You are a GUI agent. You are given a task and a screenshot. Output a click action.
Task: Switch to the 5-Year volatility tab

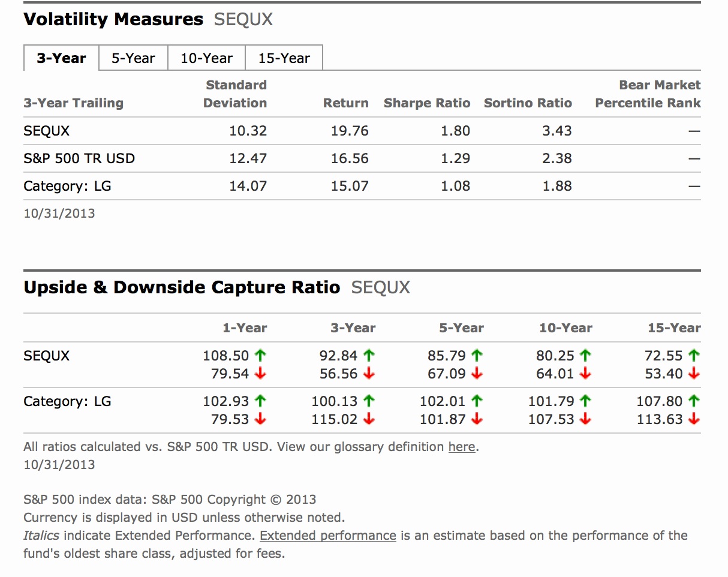pos(133,58)
